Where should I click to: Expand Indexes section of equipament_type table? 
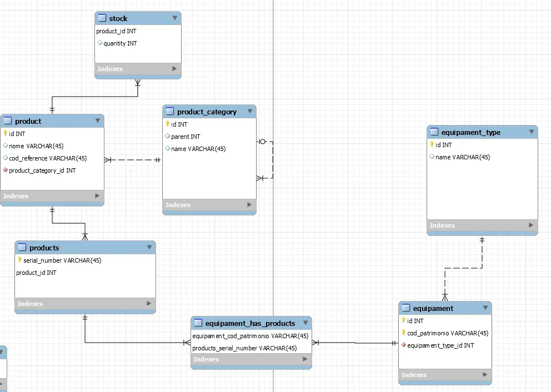[x=531, y=225]
